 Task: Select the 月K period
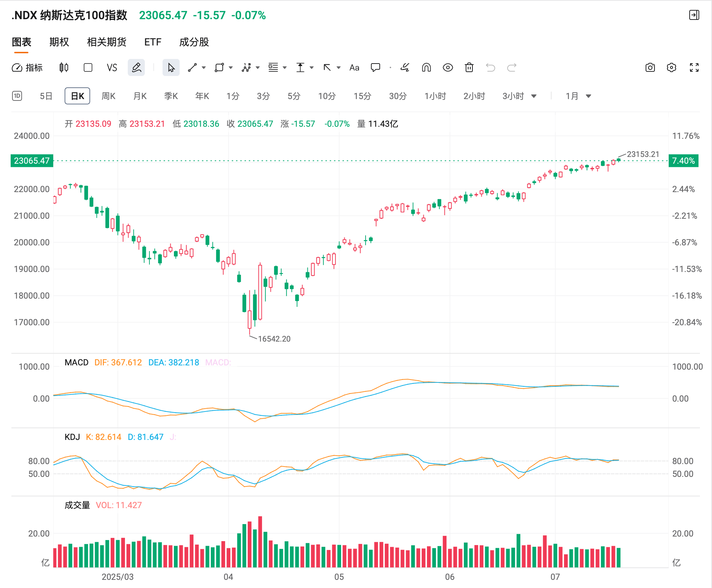(140, 96)
